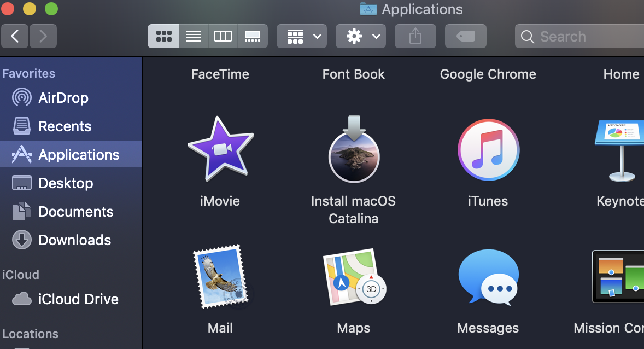Click the Google Chrome label
The image size is (644, 349).
click(488, 74)
